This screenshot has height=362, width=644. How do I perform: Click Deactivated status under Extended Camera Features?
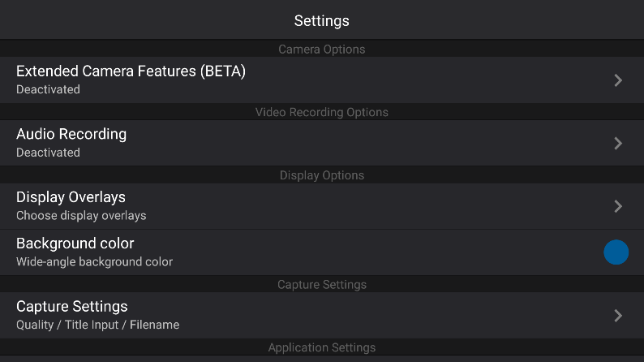(x=48, y=89)
